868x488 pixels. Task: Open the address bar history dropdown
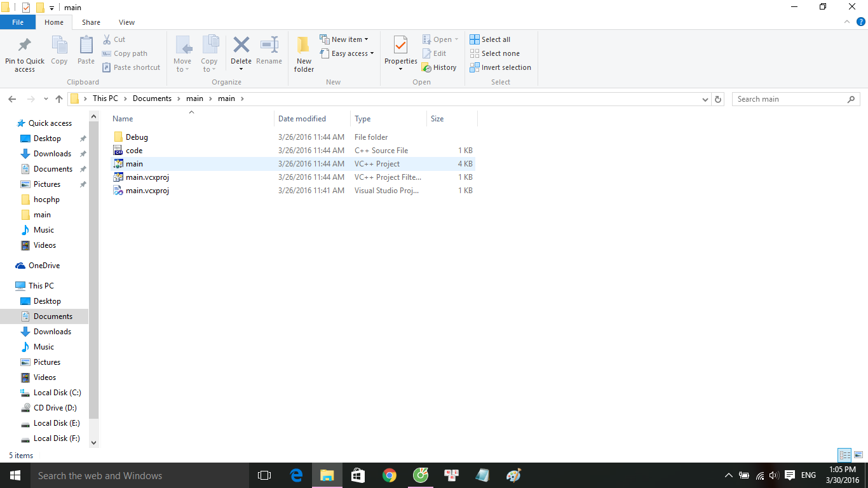click(x=705, y=99)
